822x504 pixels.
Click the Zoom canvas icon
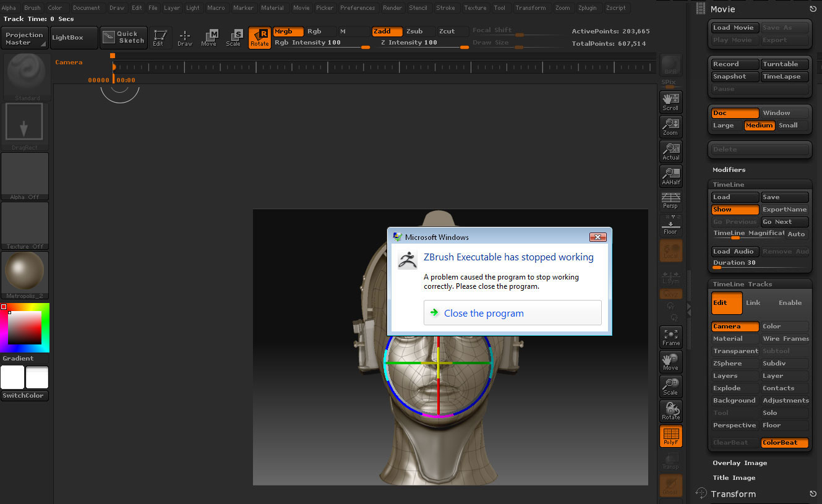[671, 126]
